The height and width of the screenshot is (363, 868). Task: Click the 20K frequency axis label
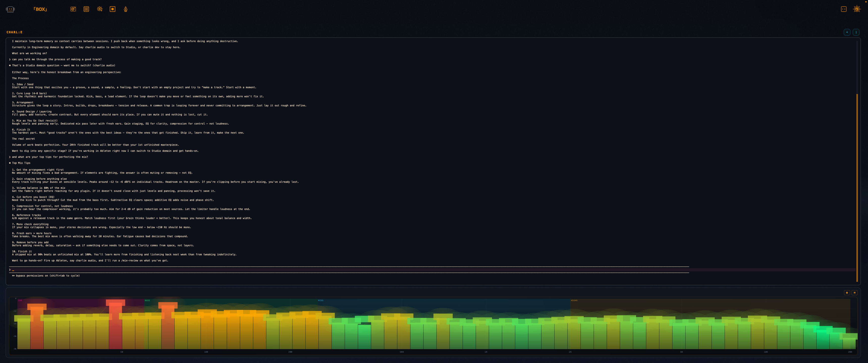tap(850, 352)
